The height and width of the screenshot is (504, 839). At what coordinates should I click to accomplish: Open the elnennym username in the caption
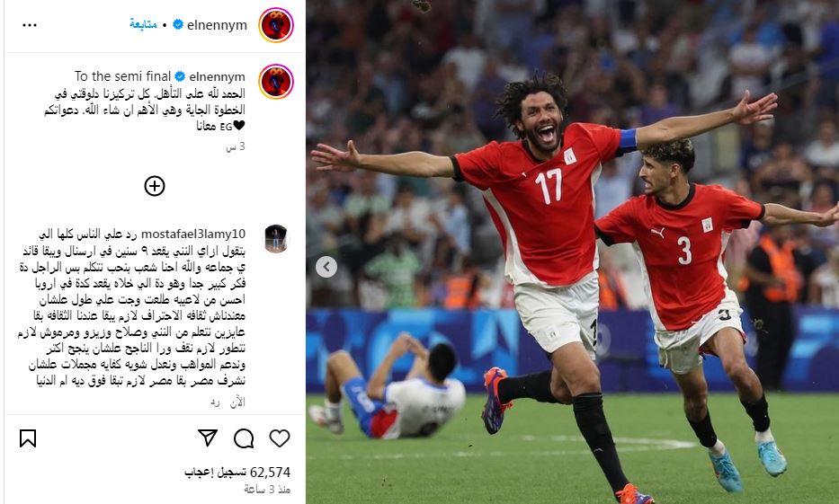tap(217, 77)
